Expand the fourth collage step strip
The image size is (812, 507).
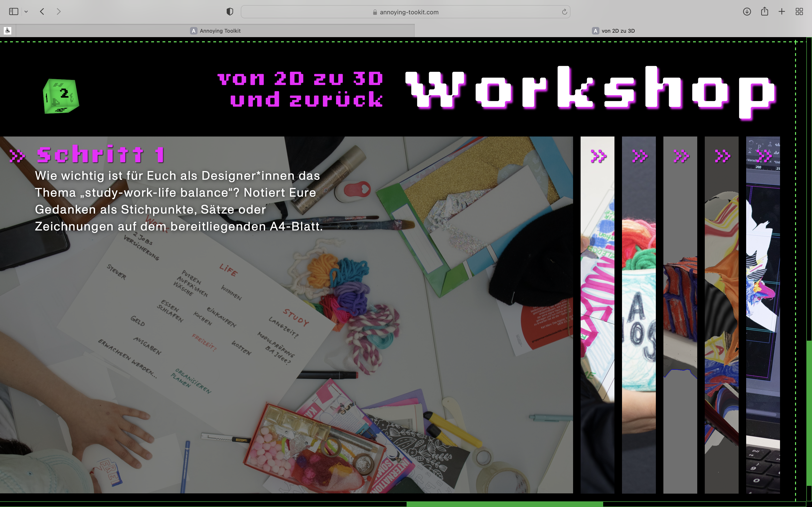click(x=721, y=315)
